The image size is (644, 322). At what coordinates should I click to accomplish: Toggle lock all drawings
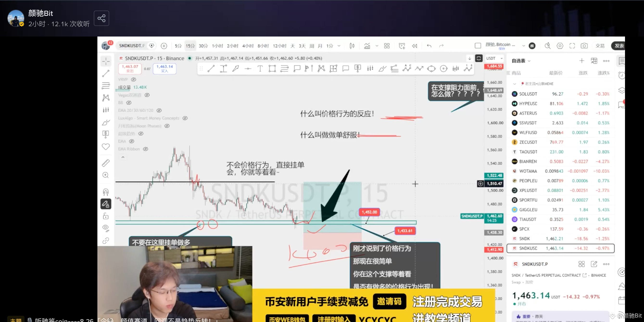[106, 216]
